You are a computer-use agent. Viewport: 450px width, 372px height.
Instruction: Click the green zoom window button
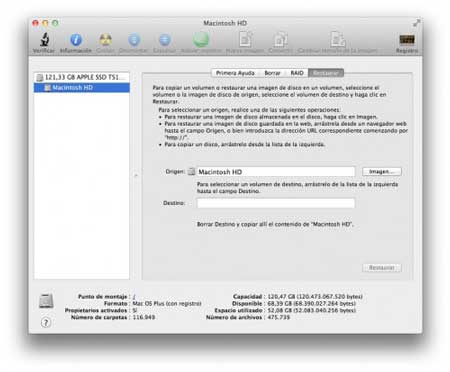55,23
